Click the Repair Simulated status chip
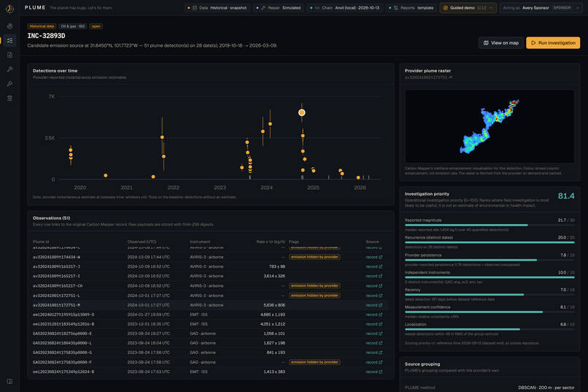 (279, 8)
